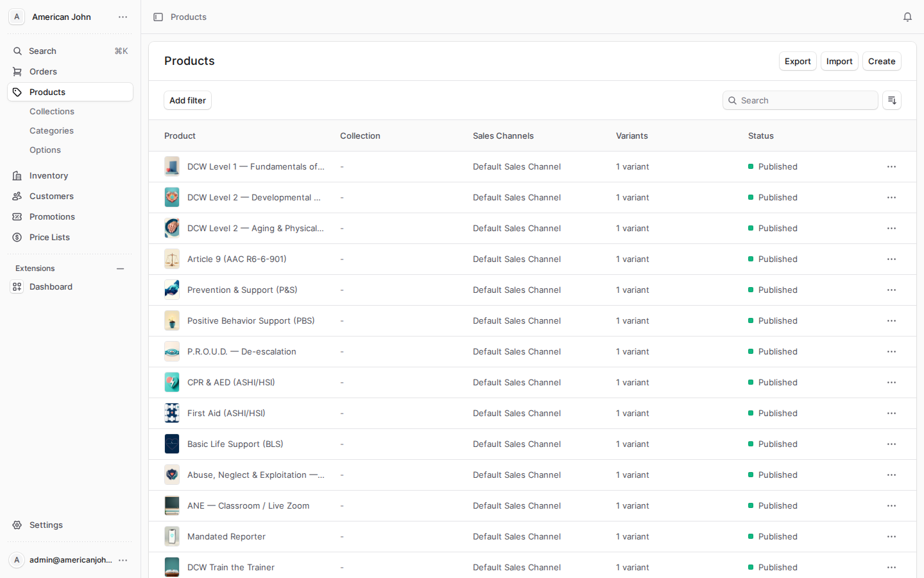Click the Status column header
The width and height of the screenshot is (924, 578).
tap(761, 136)
